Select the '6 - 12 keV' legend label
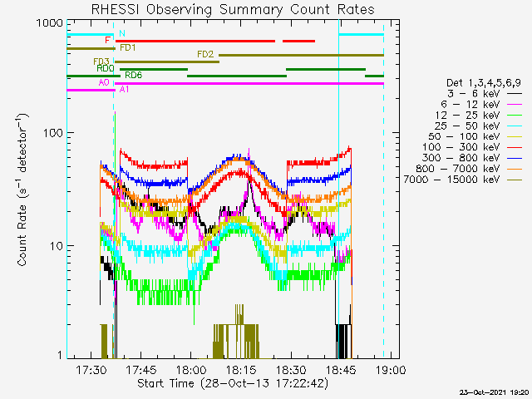Image resolution: width=532 pixels, height=399 pixels. pyautogui.click(x=470, y=104)
